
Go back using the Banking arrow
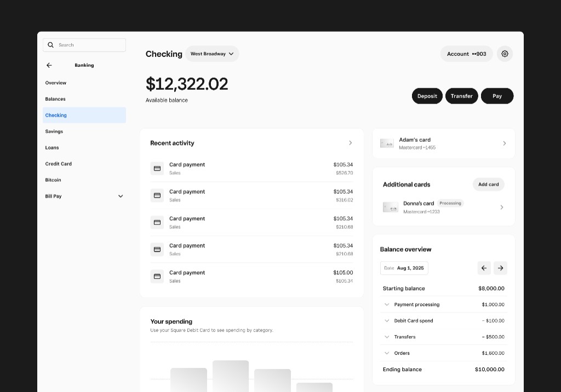49,65
